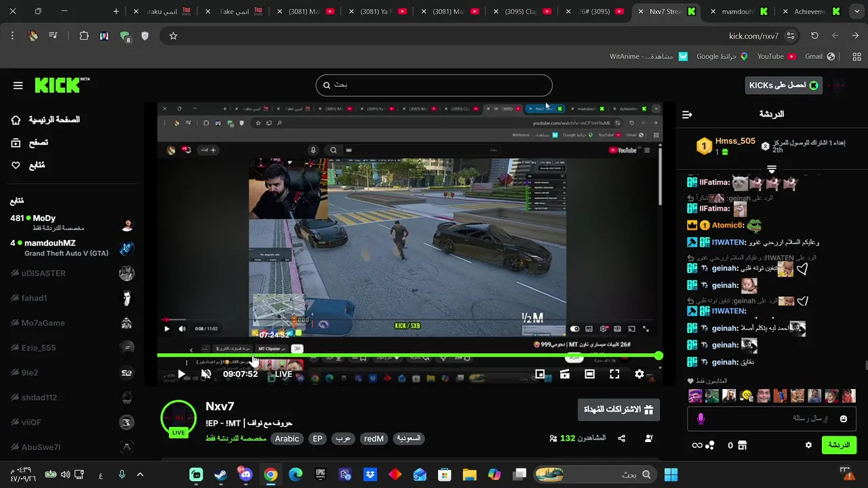868x488 pixels.
Task: Show hidden taskbar icons chevron
Action: click(140, 474)
